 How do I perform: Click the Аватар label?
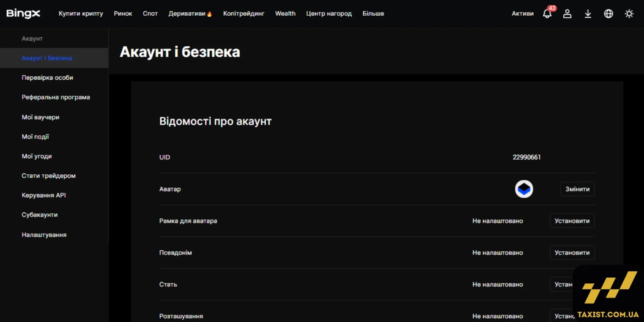(x=170, y=189)
